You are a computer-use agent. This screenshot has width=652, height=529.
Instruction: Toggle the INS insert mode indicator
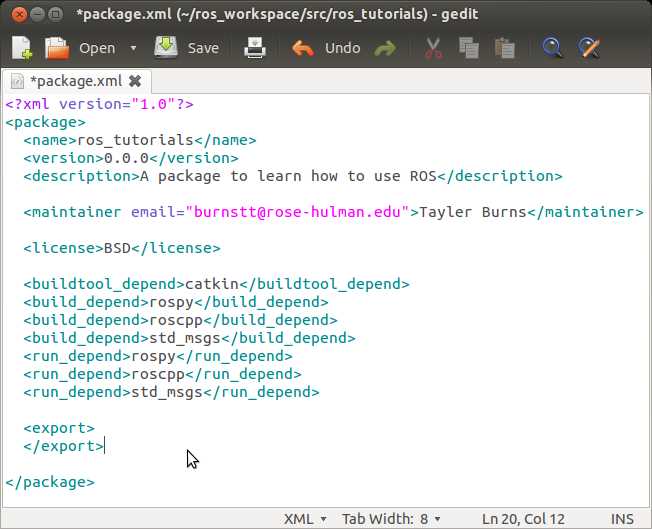coord(622,519)
